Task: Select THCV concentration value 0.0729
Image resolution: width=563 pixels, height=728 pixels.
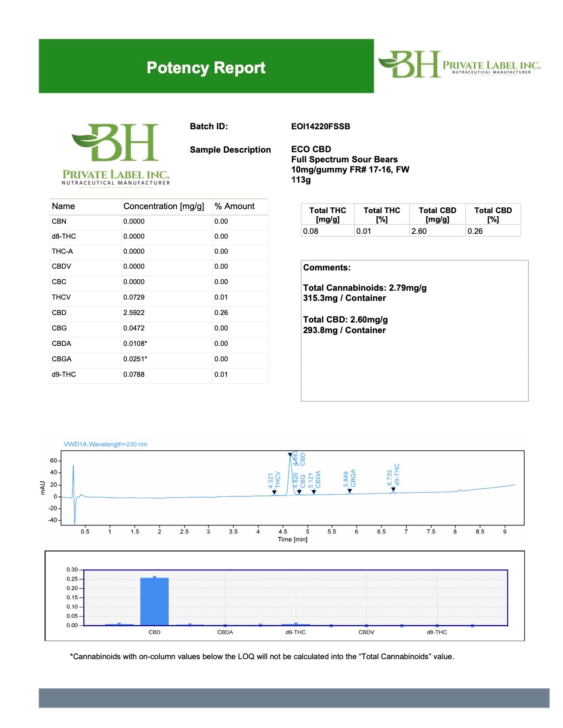Action: (134, 297)
